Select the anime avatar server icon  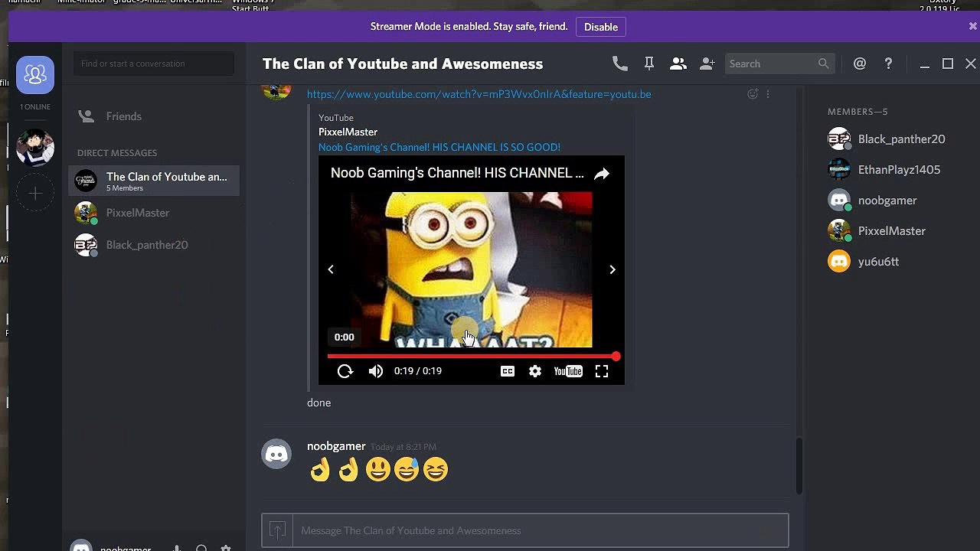(35, 148)
